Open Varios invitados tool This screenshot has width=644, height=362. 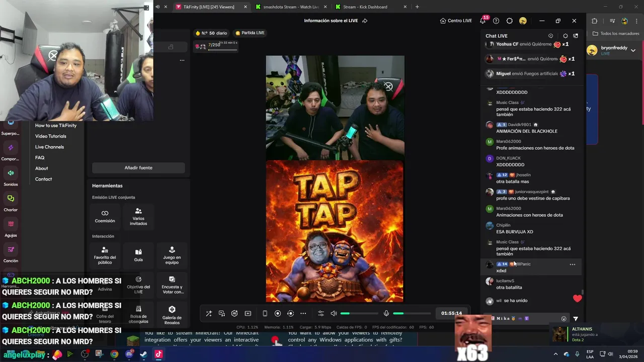click(138, 217)
